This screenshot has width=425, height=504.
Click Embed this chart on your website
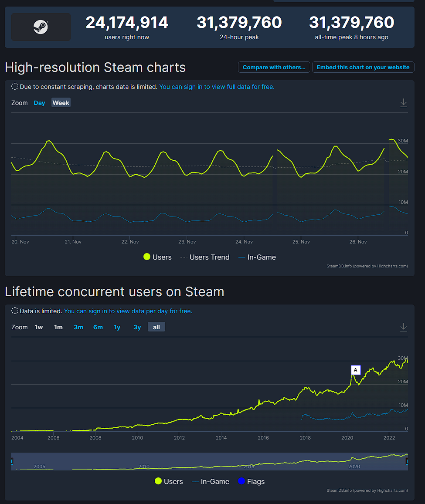tap(363, 67)
